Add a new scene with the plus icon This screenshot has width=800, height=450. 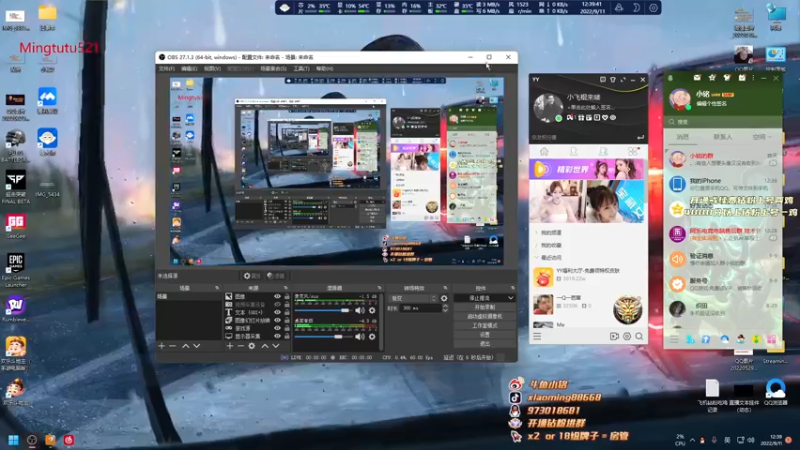click(x=162, y=346)
